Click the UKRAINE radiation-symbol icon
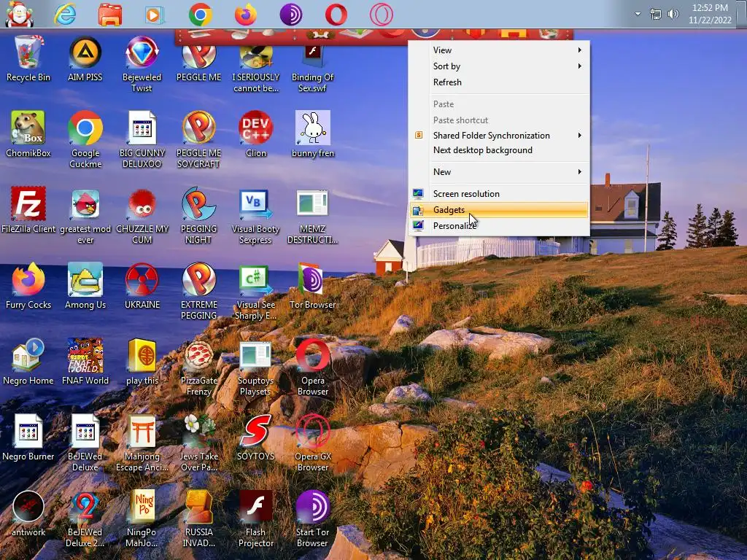Viewport: 747px width, 560px height. (x=142, y=286)
